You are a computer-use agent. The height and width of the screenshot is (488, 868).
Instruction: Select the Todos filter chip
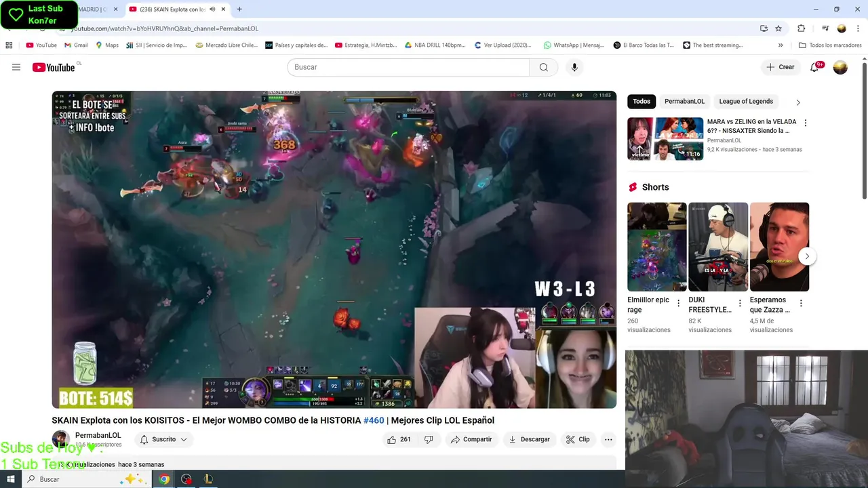pos(642,102)
